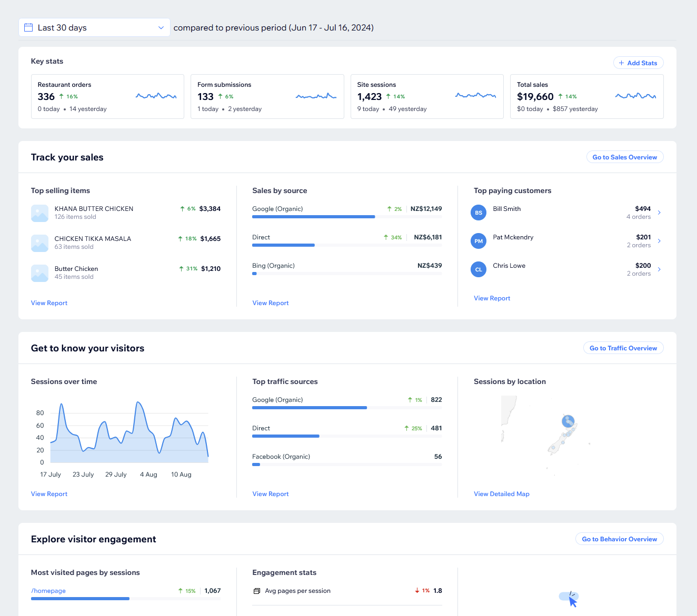Open the Form submissions stat card

(267, 96)
